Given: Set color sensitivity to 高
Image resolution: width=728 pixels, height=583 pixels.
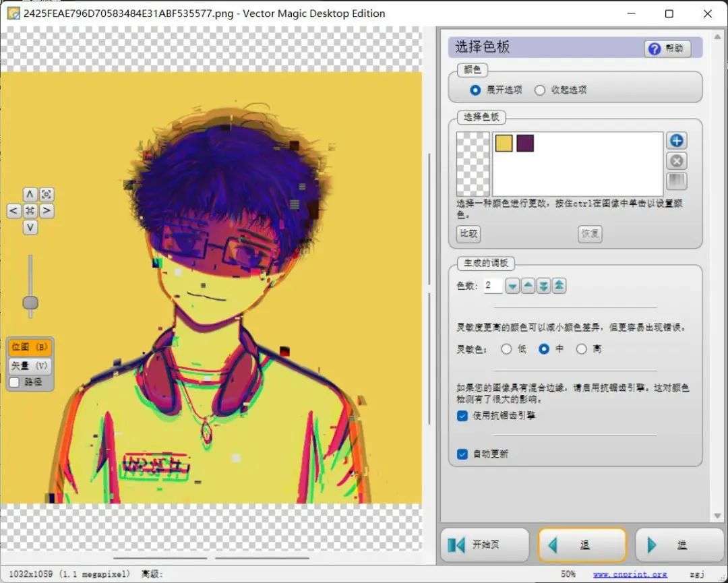Looking at the screenshot, I should pos(581,349).
